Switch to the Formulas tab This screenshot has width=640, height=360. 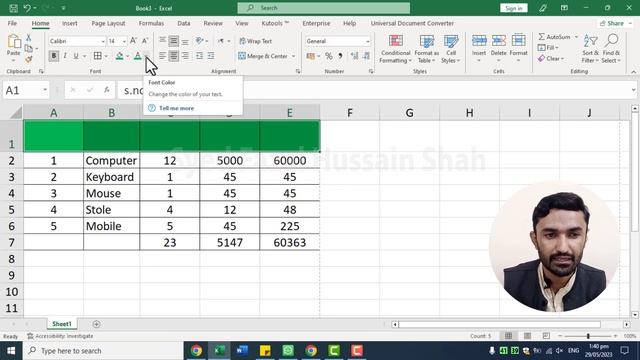(151, 23)
